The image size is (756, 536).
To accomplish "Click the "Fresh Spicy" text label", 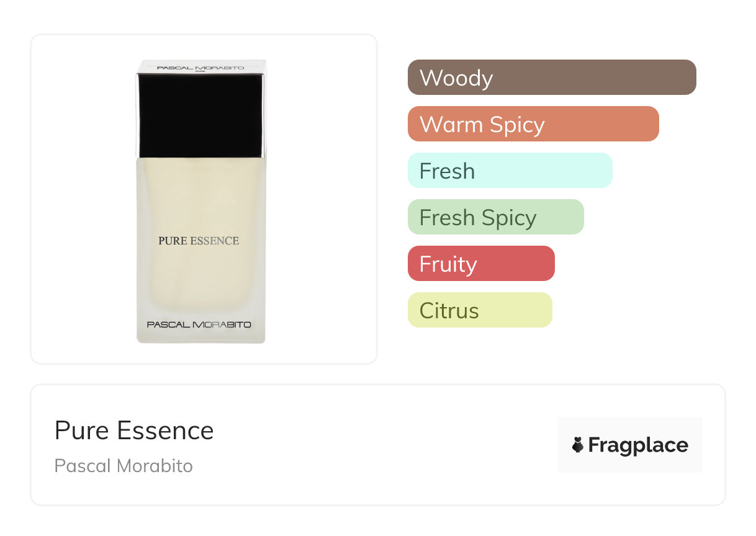I will (x=478, y=218).
